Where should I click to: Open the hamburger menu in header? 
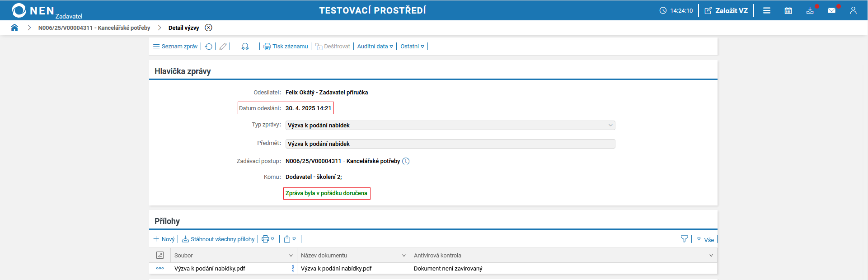(767, 10)
